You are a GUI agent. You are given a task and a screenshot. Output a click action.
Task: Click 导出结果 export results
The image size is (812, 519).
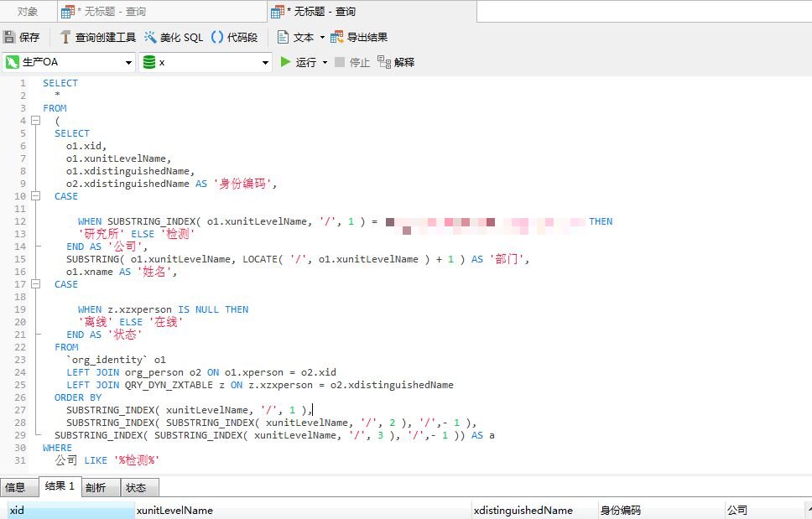pos(359,37)
